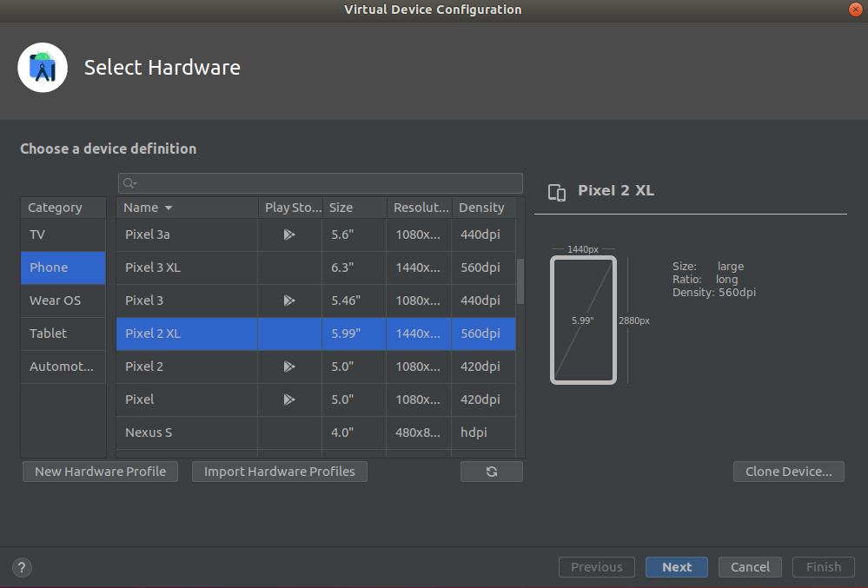
Task: Sort by the Density column header
Action: 484,208
